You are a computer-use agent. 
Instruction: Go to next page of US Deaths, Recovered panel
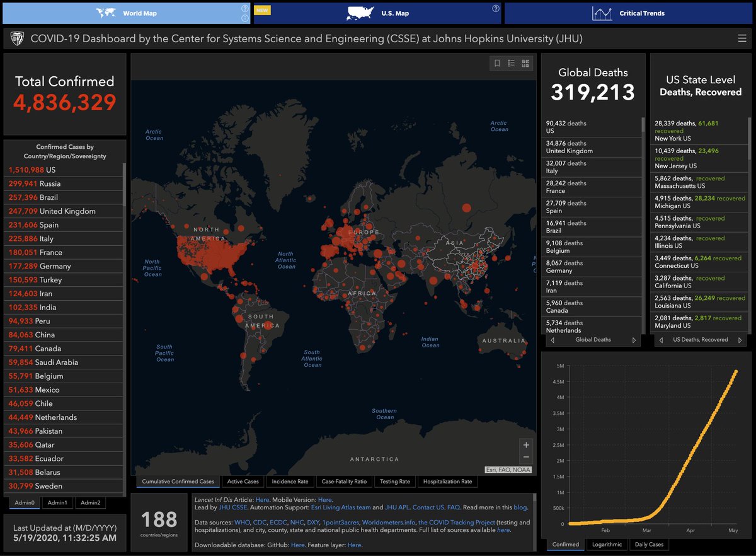click(x=739, y=340)
